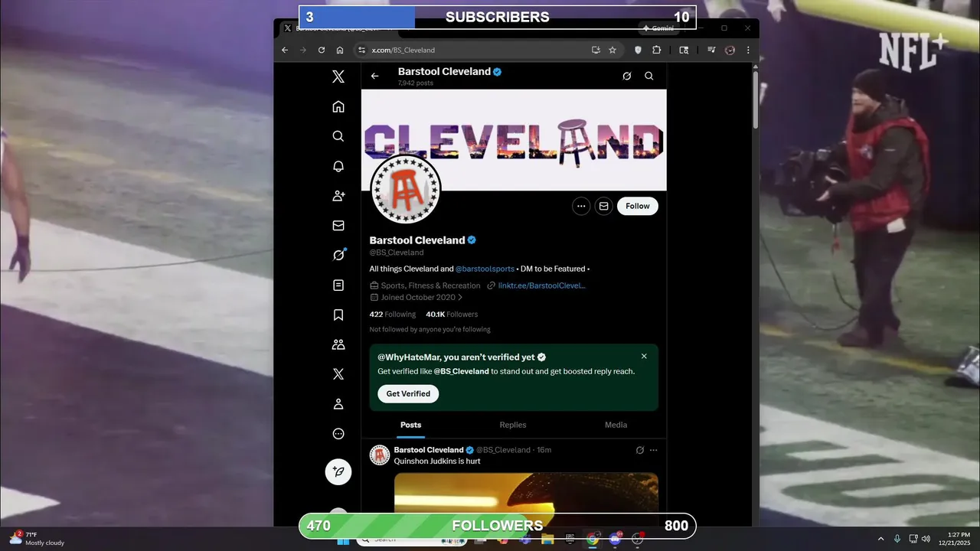Open Barstool Cleveland profile avatar
This screenshot has height=551, width=980.
point(406,190)
